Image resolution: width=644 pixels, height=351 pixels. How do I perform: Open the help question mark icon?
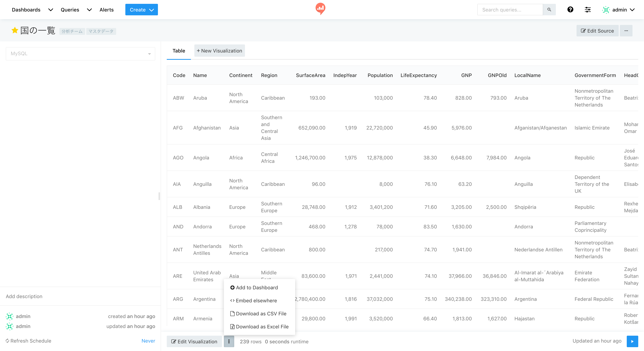(570, 10)
